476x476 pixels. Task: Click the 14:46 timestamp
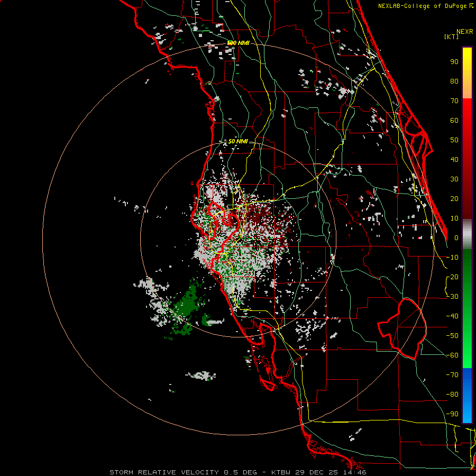point(354,472)
